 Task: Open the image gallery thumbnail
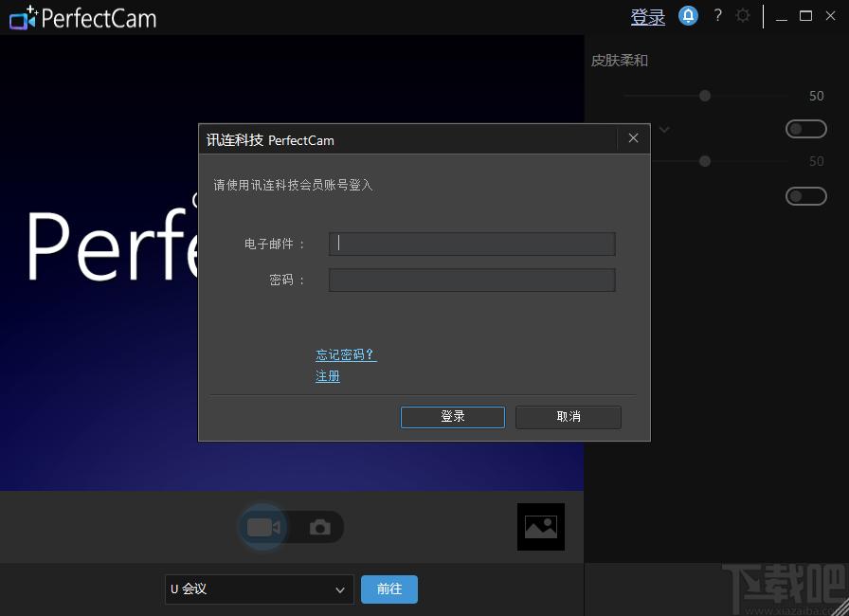coord(540,527)
